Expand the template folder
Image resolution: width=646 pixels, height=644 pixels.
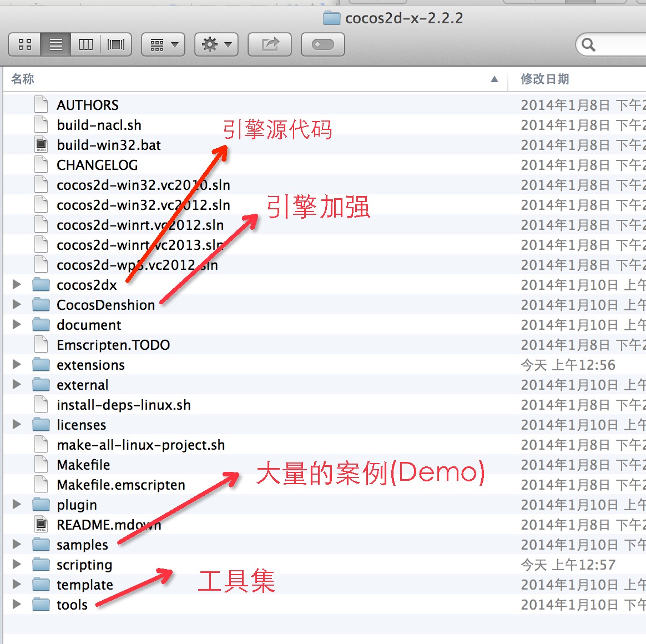click(x=17, y=584)
